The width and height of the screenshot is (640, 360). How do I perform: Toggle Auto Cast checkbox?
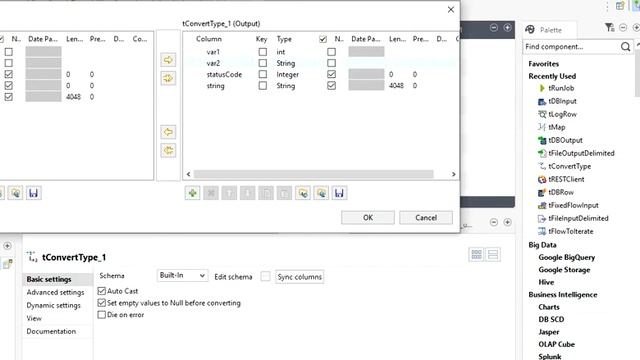tap(102, 291)
